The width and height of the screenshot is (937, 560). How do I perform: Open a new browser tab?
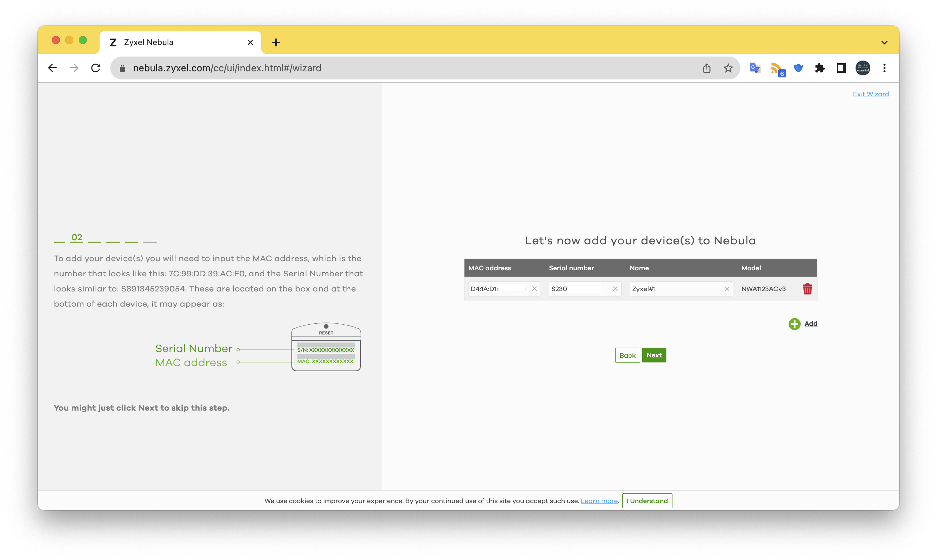coord(276,42)
